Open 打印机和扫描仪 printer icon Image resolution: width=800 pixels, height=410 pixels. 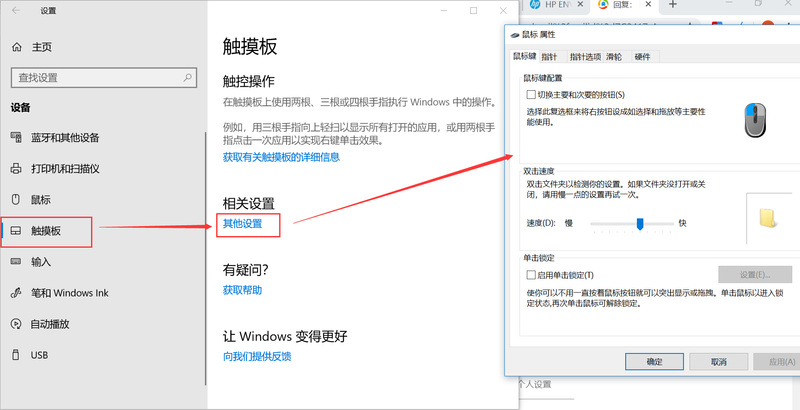[15, 168]
